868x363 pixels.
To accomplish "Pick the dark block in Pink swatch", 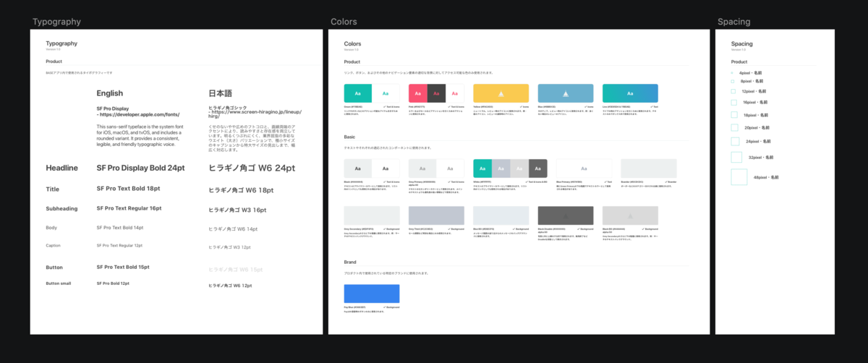I will pyautogui.click(x=436, y=93).
